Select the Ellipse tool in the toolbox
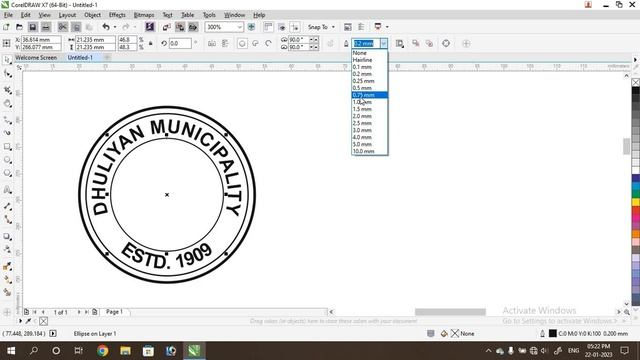The width and height of the screenshot is (640, 360). pos(7,160)
